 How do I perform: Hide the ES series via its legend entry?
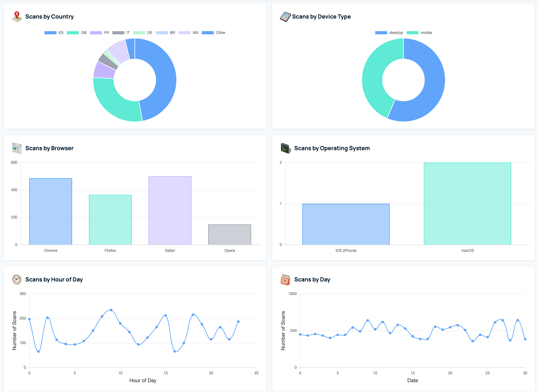[x=56, y=32]
